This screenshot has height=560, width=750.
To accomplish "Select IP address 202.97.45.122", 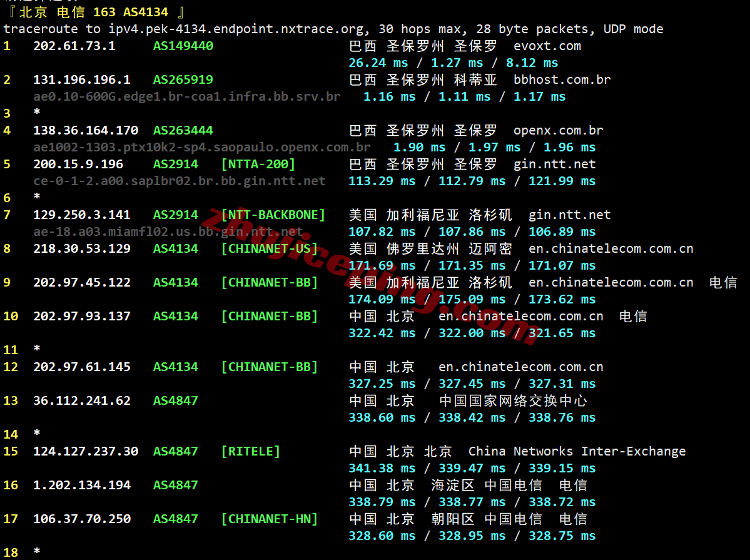I will coord(82,282).
